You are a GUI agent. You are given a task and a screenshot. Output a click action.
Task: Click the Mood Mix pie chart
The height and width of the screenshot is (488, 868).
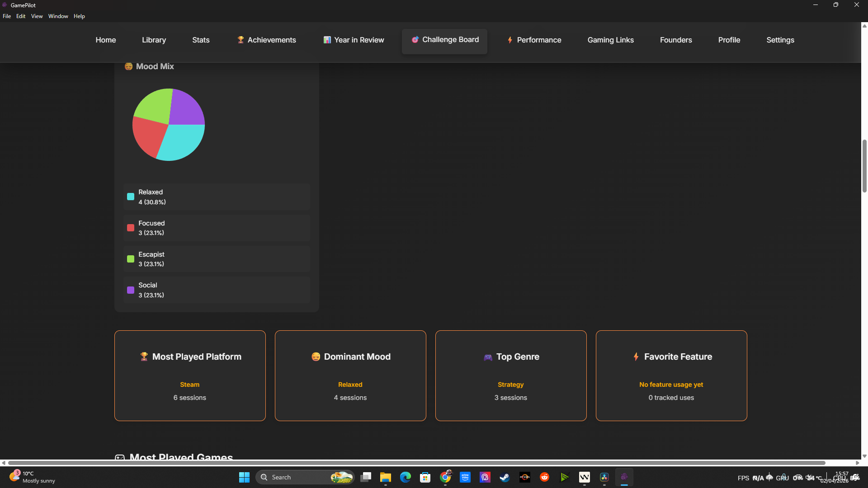point(169,125)
